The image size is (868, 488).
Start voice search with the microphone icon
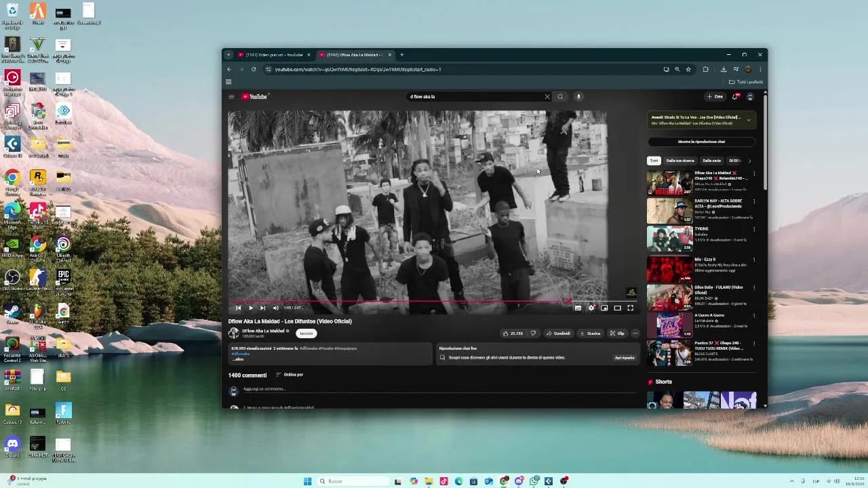(578, 97)
